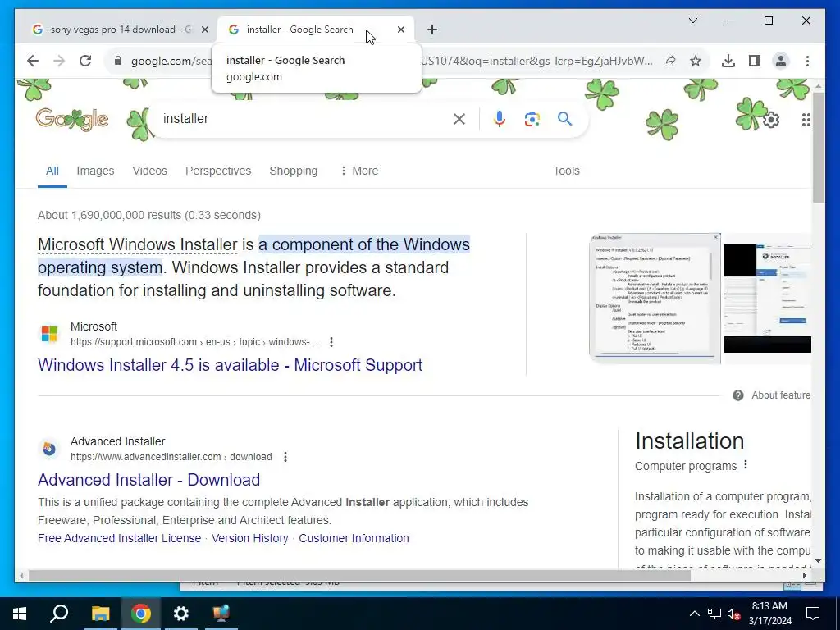
Task: Click Chrome taskbar icon
Action: [140, 614]
